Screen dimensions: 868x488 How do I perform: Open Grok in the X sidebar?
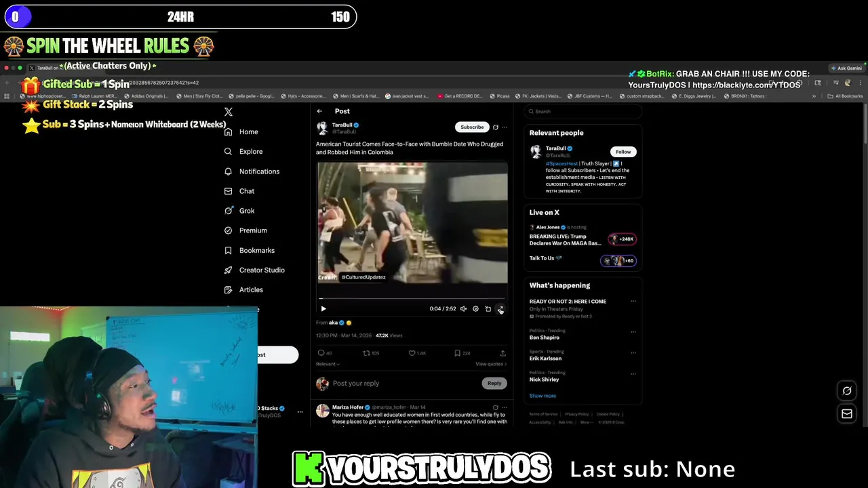tap(239, 211)
